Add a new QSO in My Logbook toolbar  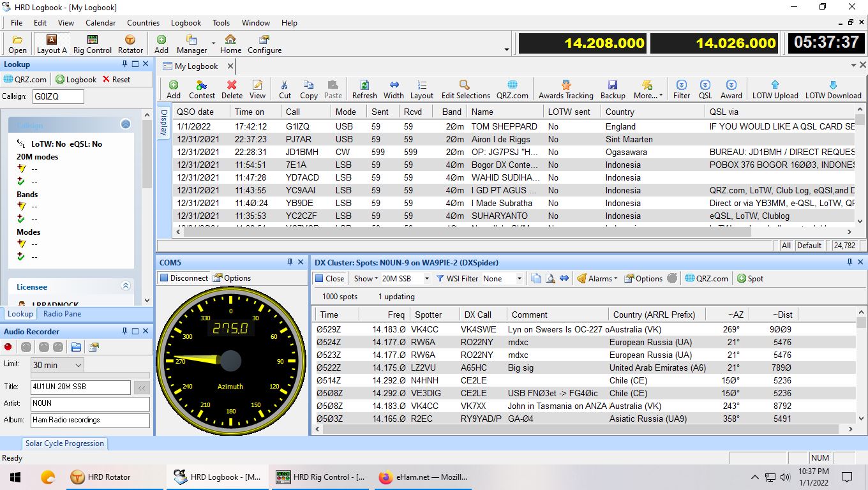174,89
